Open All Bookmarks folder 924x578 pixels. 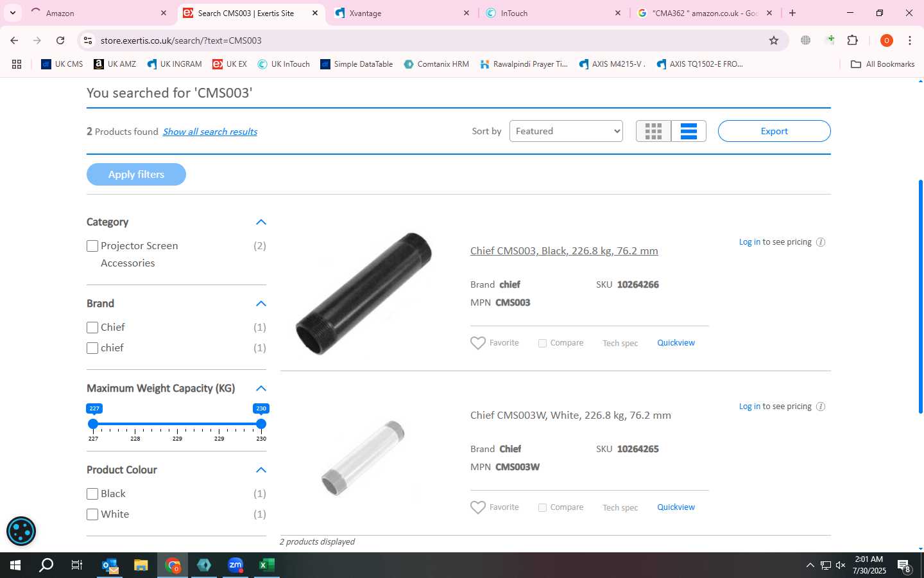(882, 64)
